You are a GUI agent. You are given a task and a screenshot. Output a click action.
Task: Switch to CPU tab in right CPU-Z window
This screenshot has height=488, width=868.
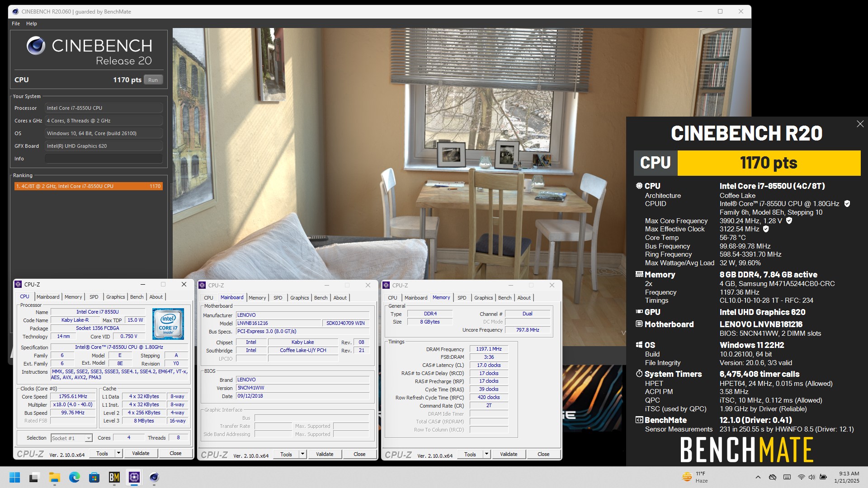pos(392,298)
